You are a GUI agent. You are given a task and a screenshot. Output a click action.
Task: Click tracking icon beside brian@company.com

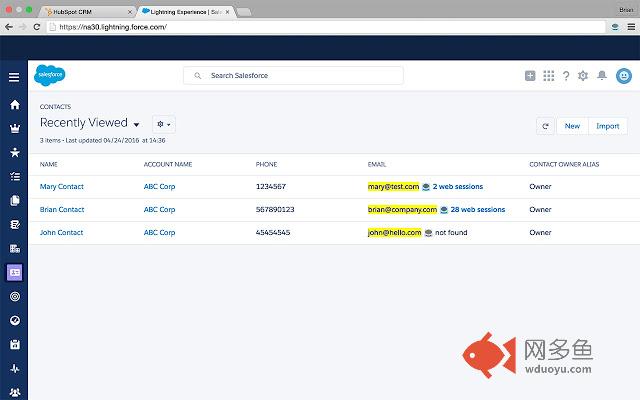[444, 210]
